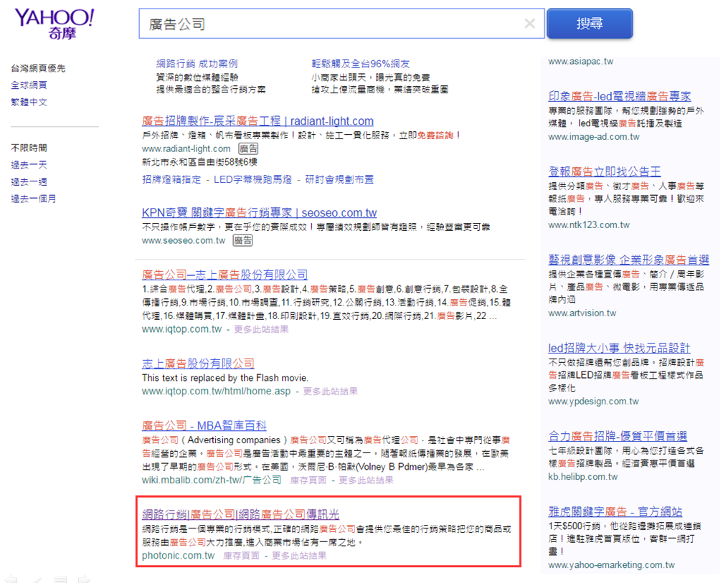This screenshot has width=728, height=583.
Task: Select the 台灣網頁優先 filter
Action: point(38,68)
